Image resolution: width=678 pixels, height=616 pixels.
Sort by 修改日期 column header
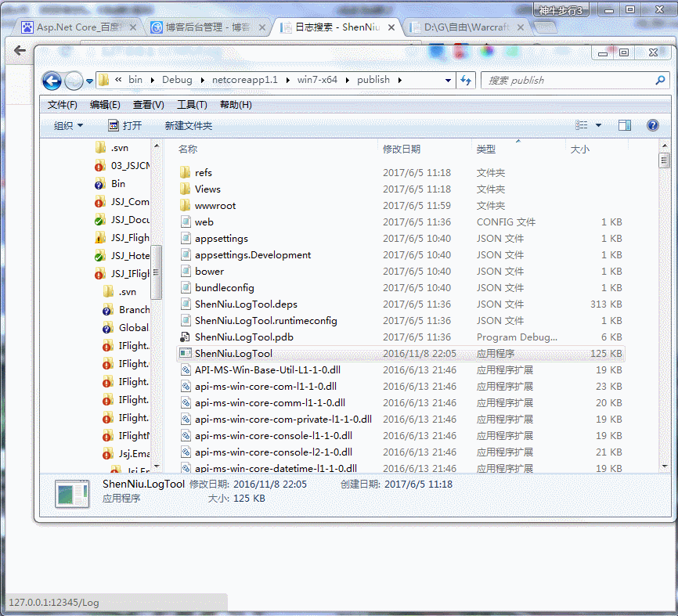coord(402,149)
